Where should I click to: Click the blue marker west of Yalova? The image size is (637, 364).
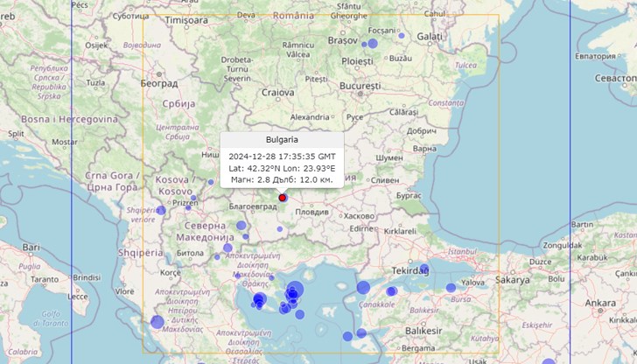tap(451, 287)
